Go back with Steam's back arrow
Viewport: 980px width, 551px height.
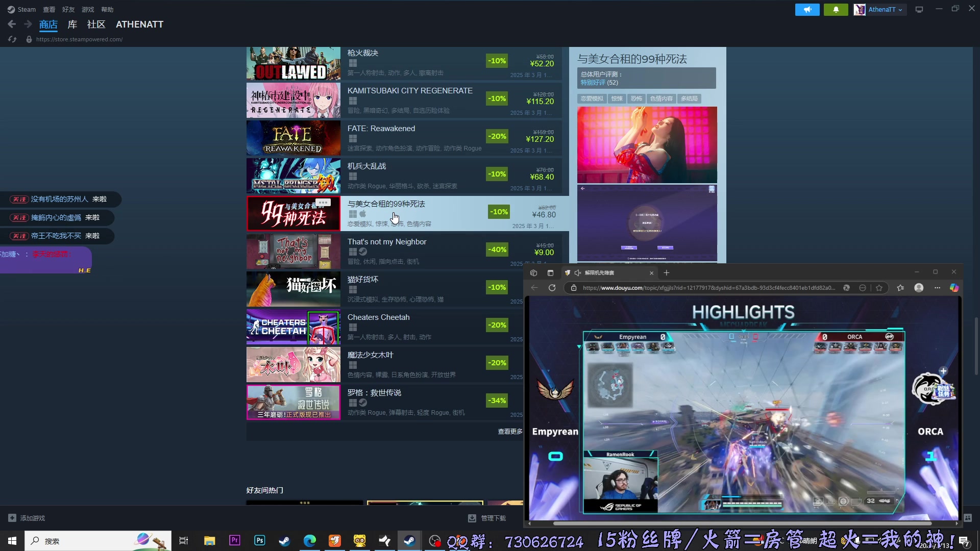12,24
